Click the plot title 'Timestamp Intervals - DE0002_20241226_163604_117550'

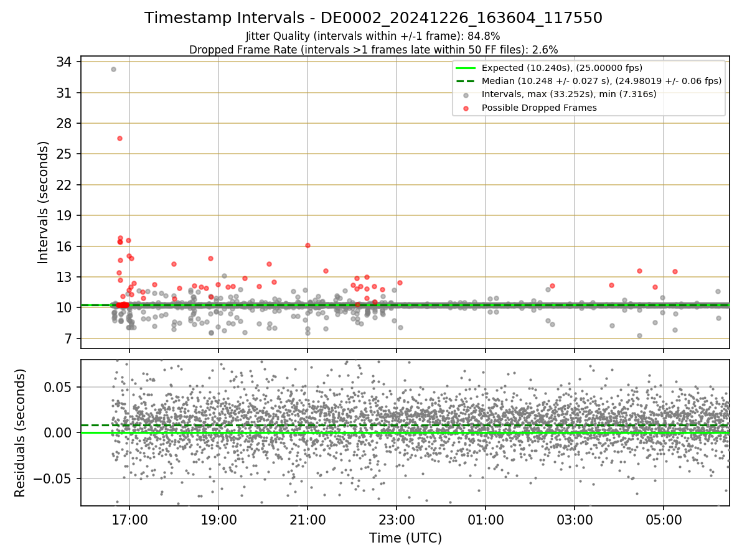374,18
